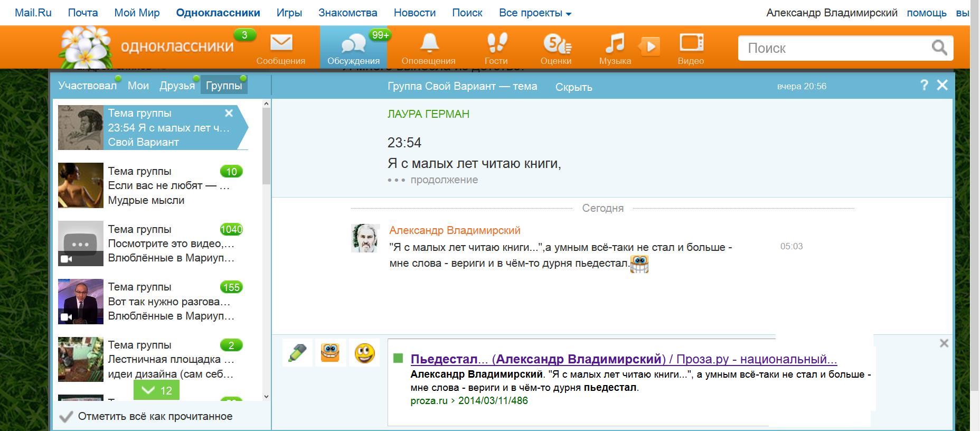Click Скрыть in discussion header
Screen dimensions: 980x431
pos(573,87)
